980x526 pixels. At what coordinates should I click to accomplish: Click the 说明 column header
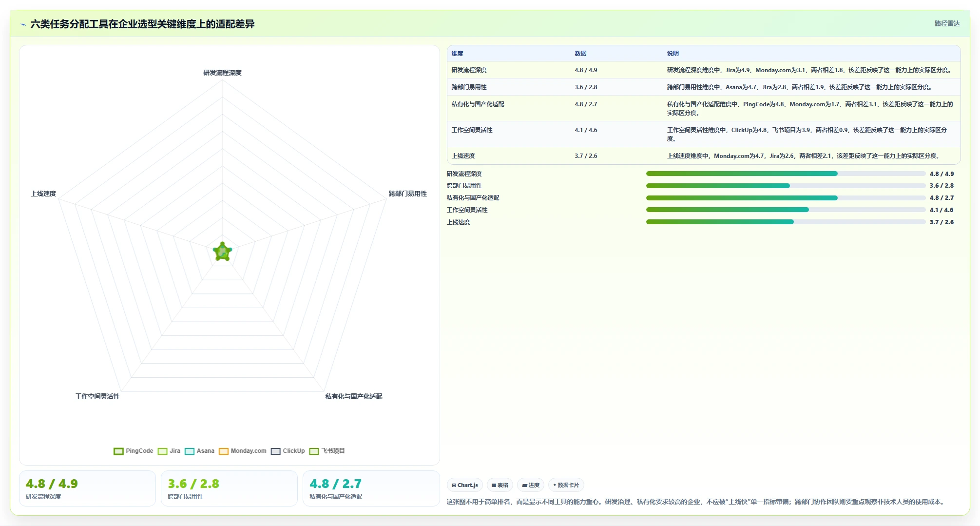[x=673, y=54]
